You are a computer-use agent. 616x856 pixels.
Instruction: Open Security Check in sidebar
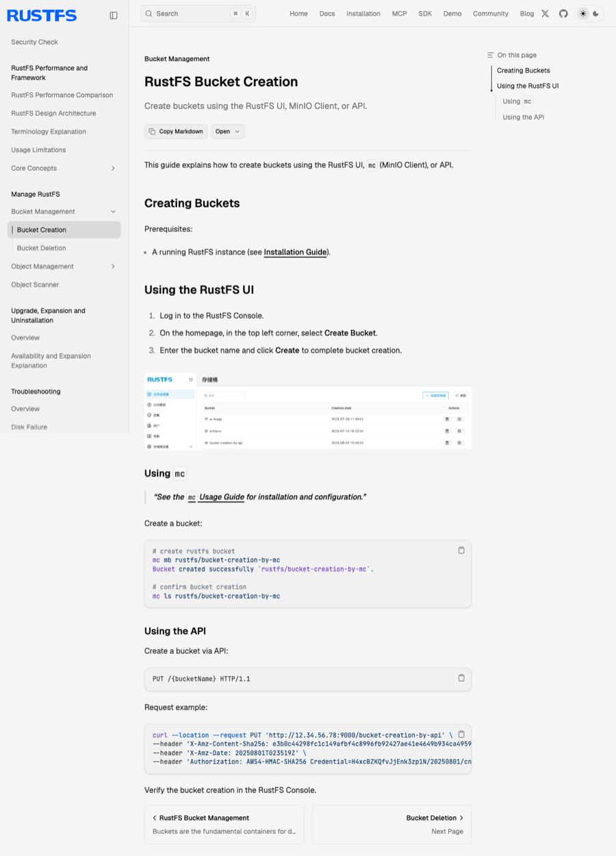[34, 42]
